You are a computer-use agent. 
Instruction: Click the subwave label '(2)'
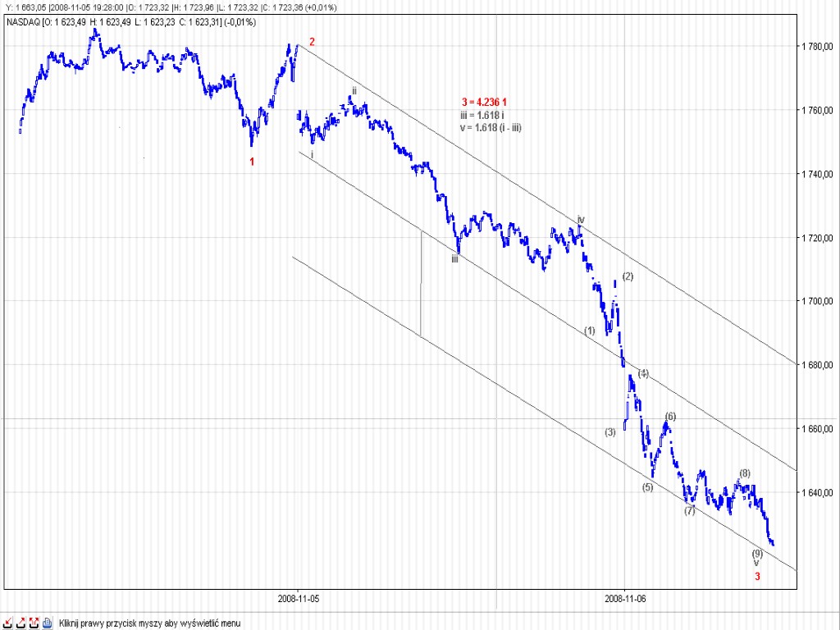coord(628,276)
